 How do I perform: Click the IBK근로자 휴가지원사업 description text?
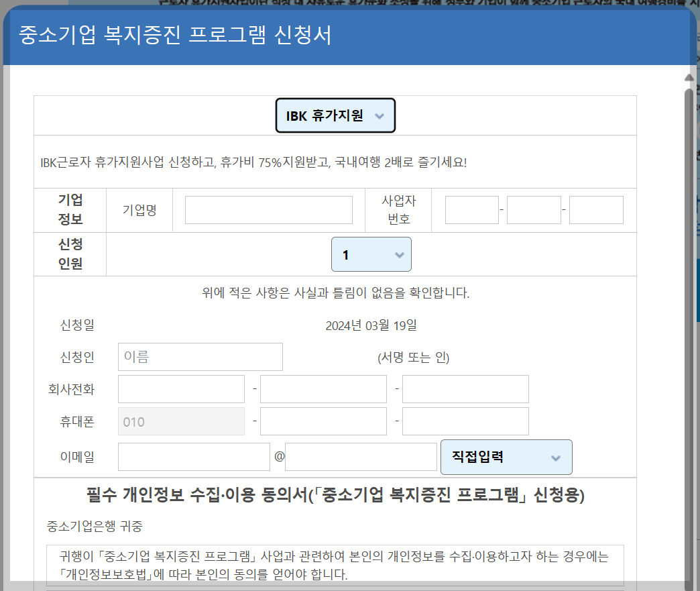tap(253, 162)
